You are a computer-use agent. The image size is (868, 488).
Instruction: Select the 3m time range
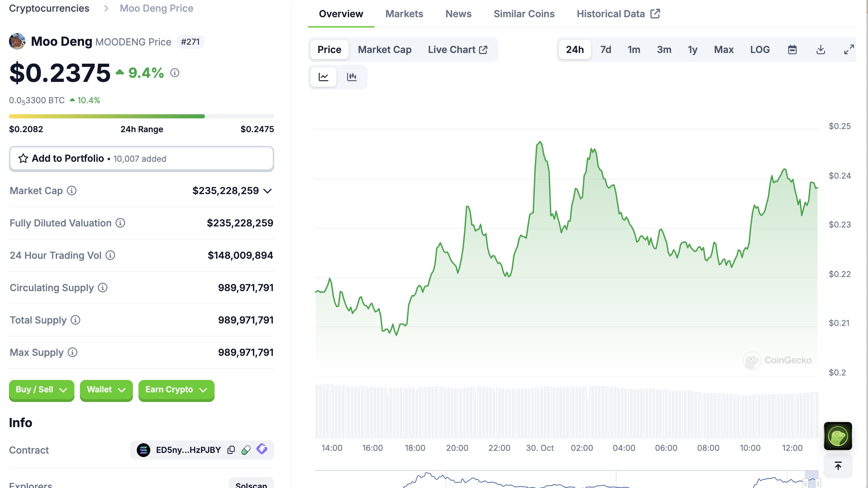click(x=664, y=50)
